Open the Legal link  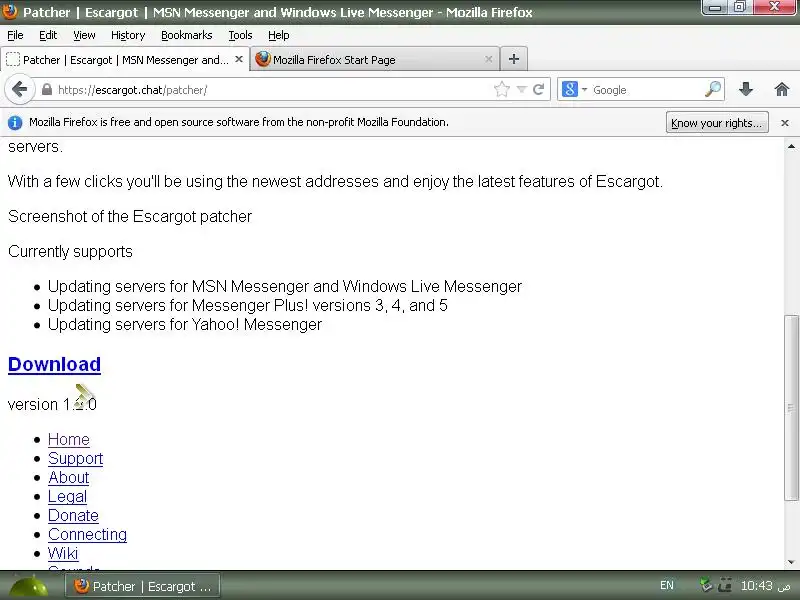coord(67,496)
